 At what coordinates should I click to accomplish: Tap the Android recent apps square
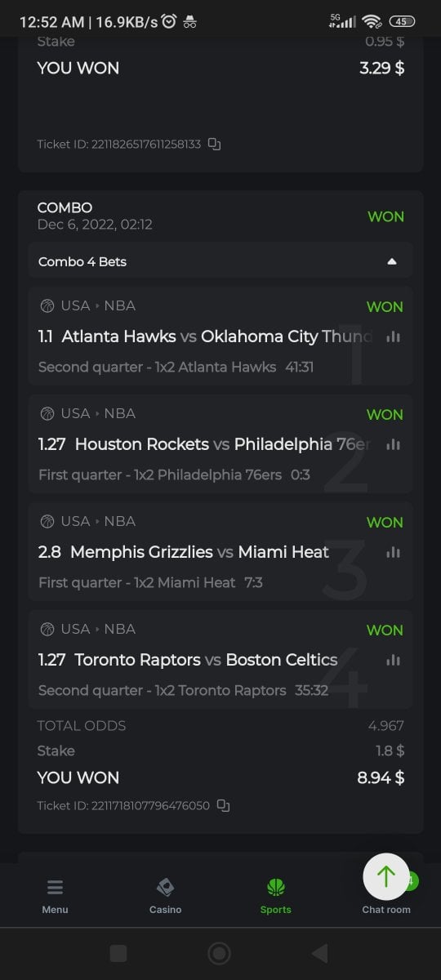(x=118, y=953)
